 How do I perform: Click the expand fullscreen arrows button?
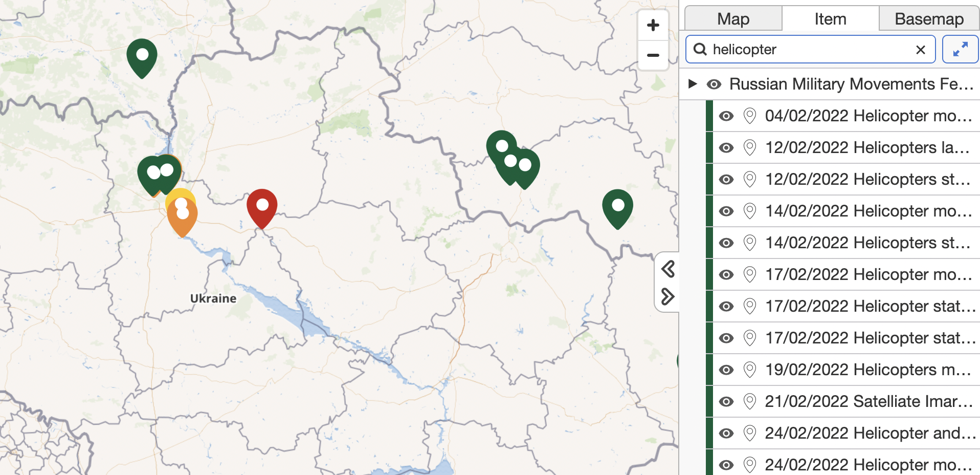[960, 50]
